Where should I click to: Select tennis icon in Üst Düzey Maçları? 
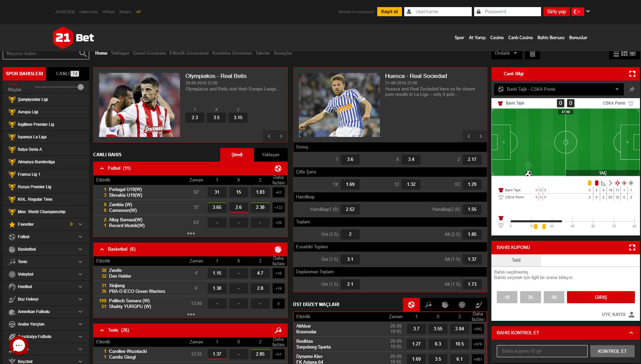click(428, 305)
